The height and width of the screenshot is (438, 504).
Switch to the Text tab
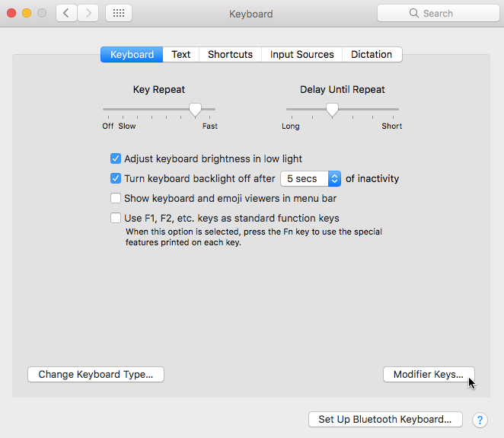point(181,54)
